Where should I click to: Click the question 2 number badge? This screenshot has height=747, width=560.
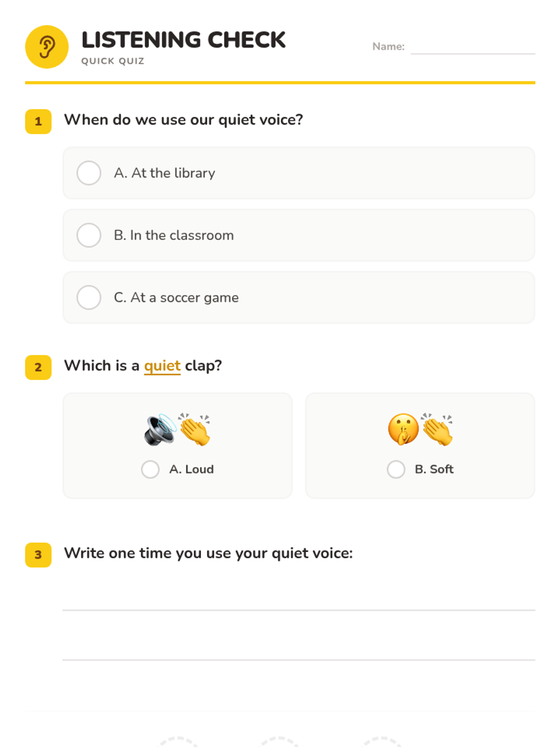point(38,367)
